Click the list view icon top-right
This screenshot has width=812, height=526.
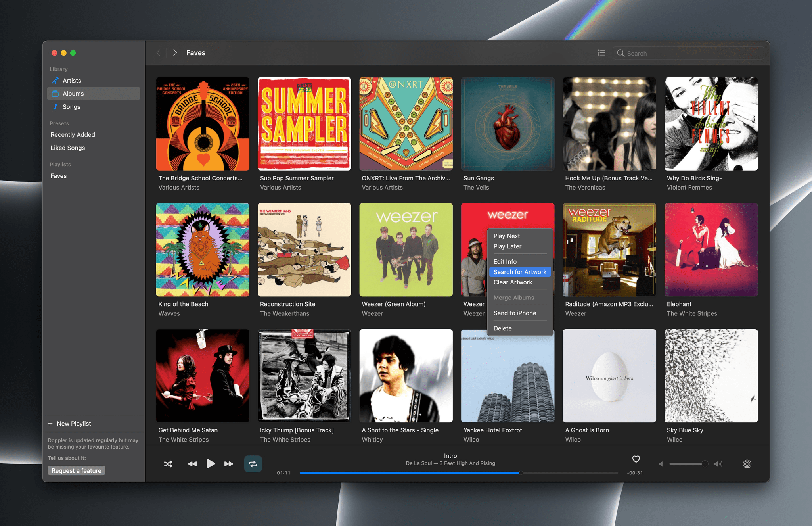pos(601,53)
